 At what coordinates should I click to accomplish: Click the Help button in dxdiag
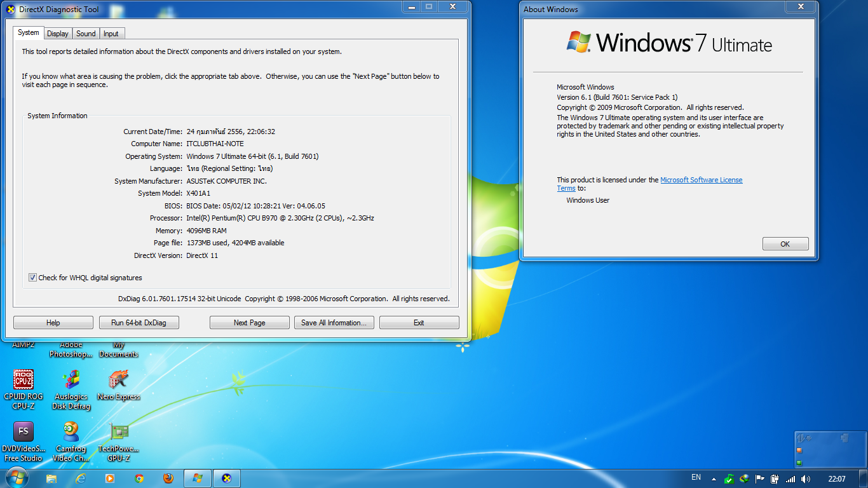point(53,323)
